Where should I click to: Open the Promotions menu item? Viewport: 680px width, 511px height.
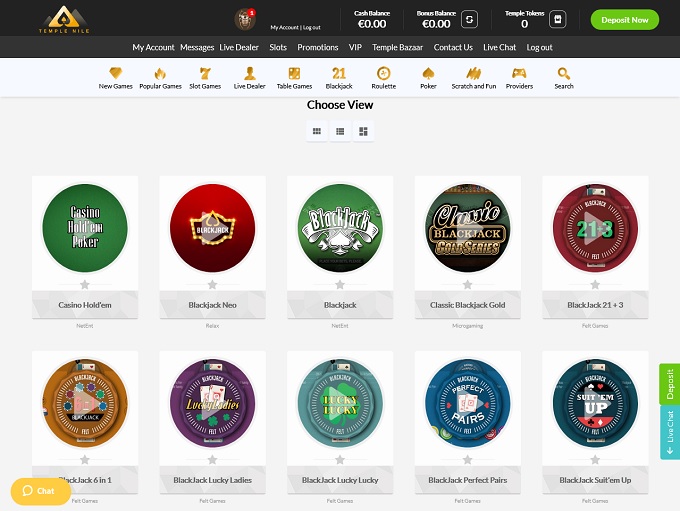pyautogui.click(x=318, y=47)
